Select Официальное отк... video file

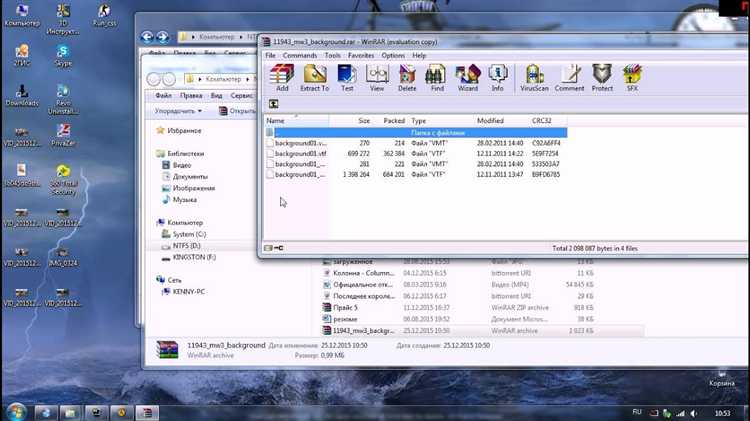pyautogui.click(x=363, y=285)
